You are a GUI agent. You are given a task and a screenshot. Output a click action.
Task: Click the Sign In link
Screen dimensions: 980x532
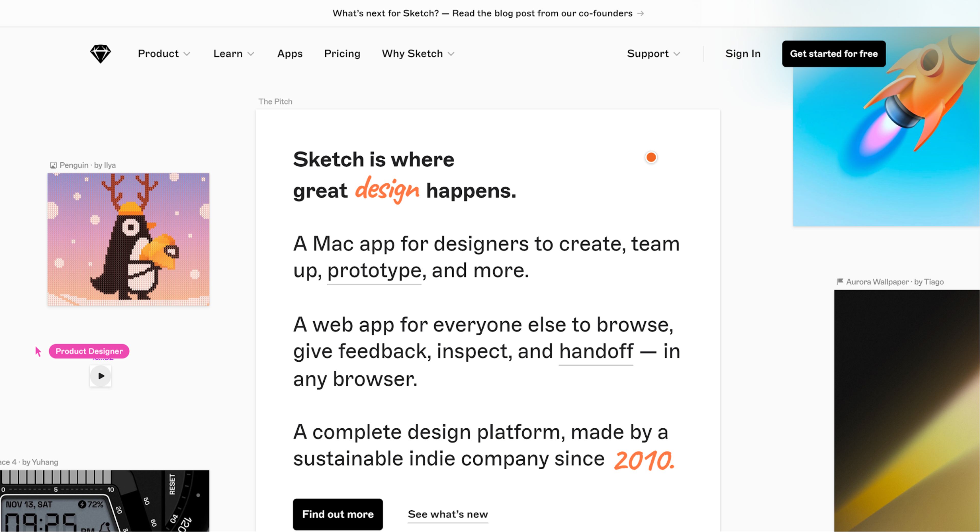point(743,54)
